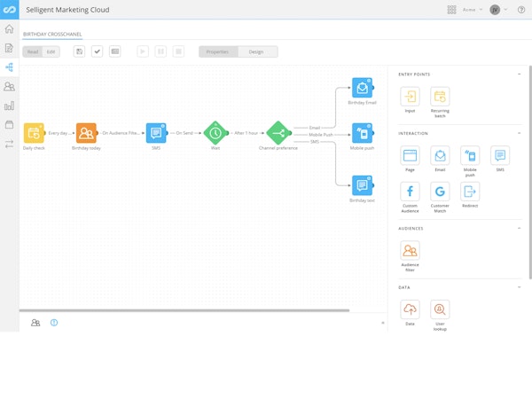Open the Data exchange arrows sidebar icon
Screen dimensions: 532x399
(9, 144)
